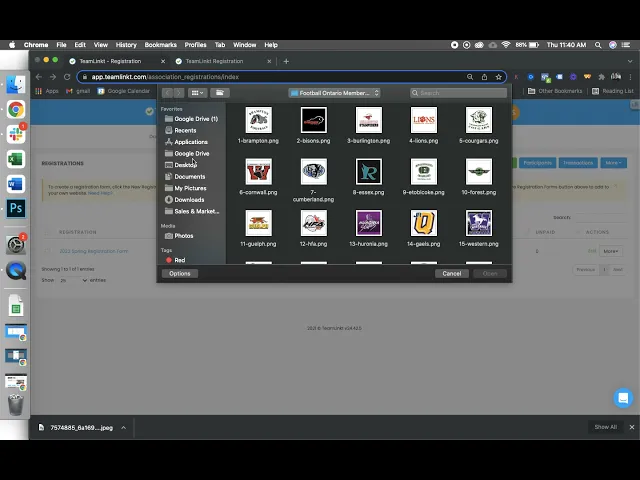Open Google Drive (1) in sidebar
Viewport: 640px width, 480px height.
pos(191,119)
